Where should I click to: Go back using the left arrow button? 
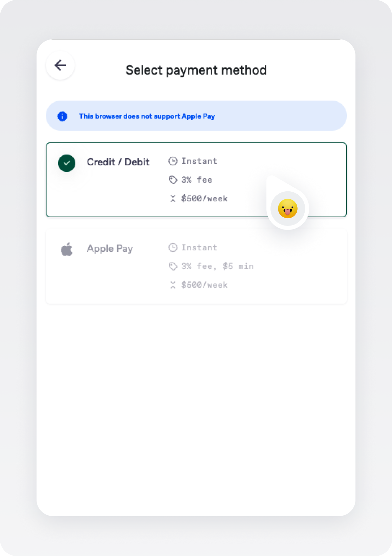60,65
